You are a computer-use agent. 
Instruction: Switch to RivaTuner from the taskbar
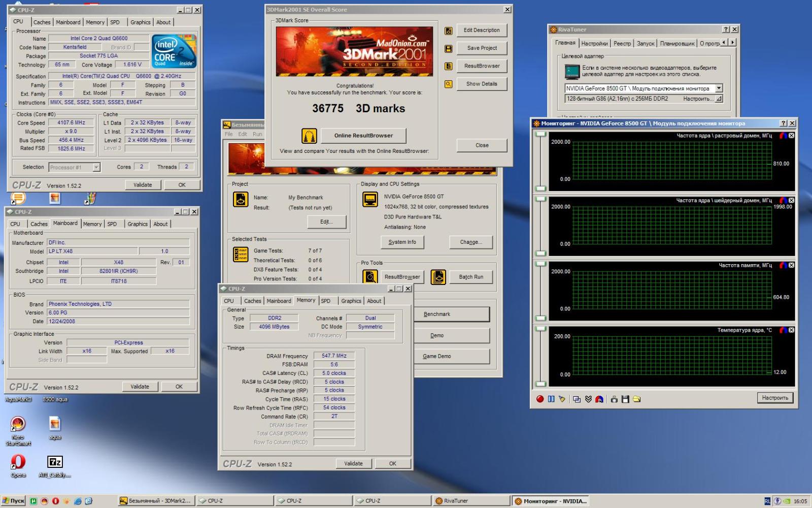[470, 501]
